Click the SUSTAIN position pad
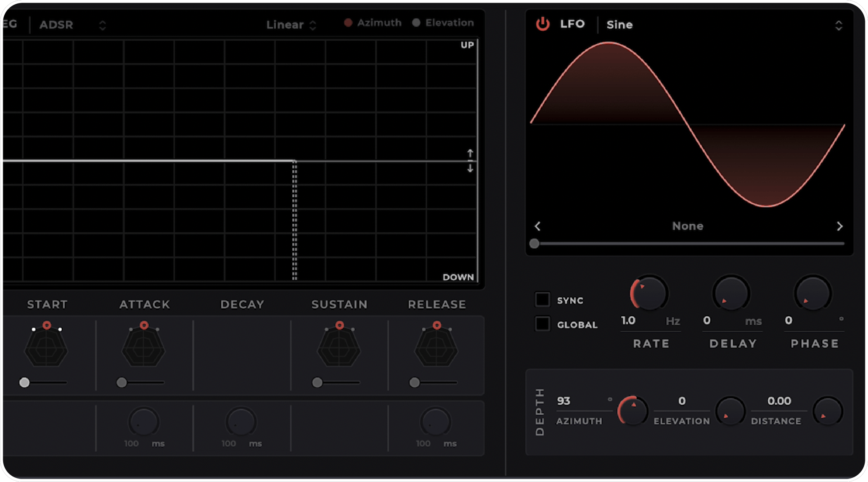 [339, 347]
